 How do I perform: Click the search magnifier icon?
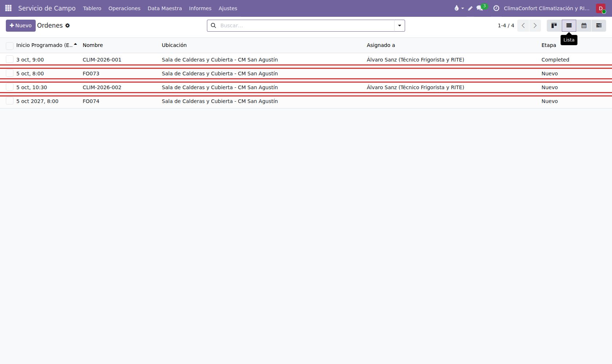point(213,25)
